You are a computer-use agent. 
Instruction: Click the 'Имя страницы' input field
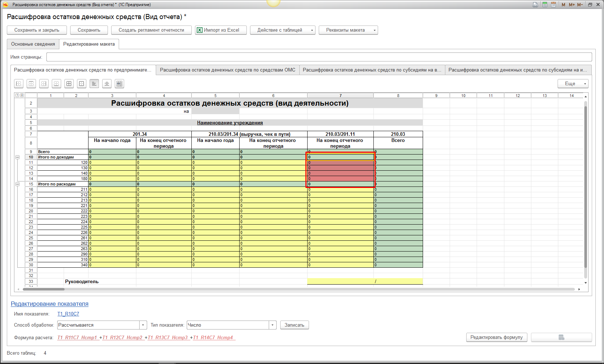319,57
